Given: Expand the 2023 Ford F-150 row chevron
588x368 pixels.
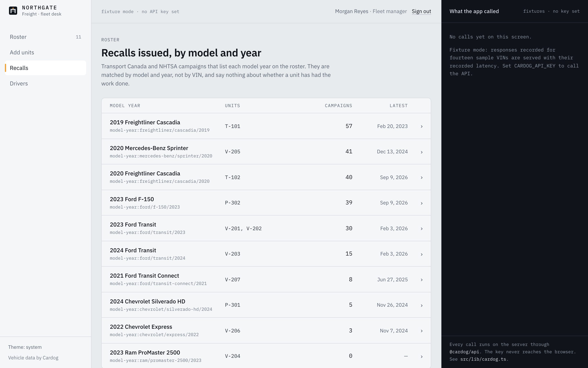Looking at the screenshot, I should pyautogui.click(x=422, y=203).
